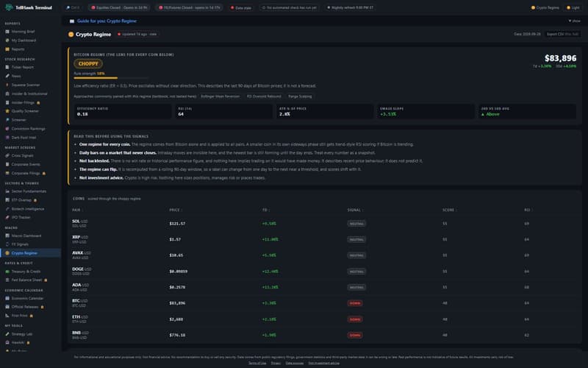Image resolution: width=588 pixels, height=368 pixels.
Task: Toggle the Light theme switch
Action: coord(573,7)
